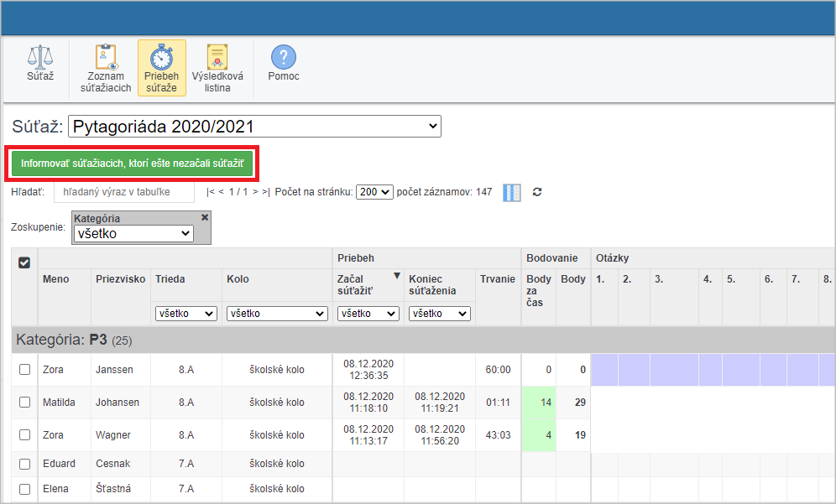Image resolution: width=836 pixels, height=504 pixels.
Task: Go to next page of table
Action: click(x=255, y=192)
